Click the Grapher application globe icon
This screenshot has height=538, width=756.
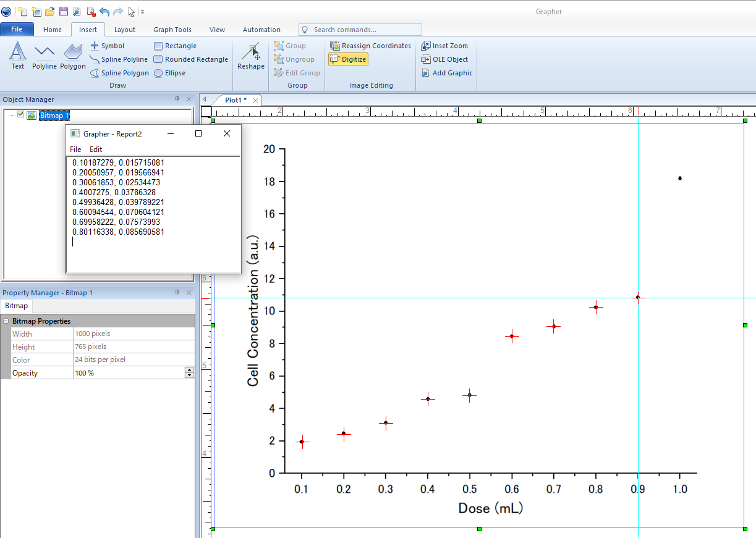point(6,11)
